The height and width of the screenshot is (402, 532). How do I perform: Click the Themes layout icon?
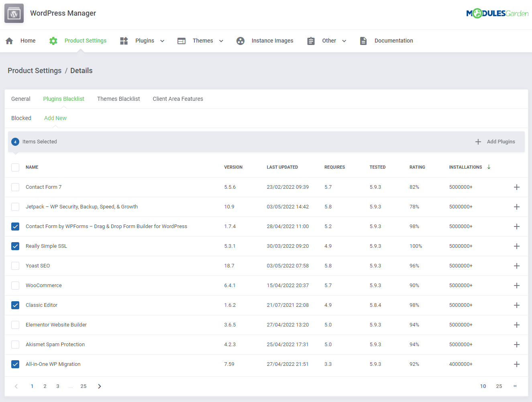(181, 41)
